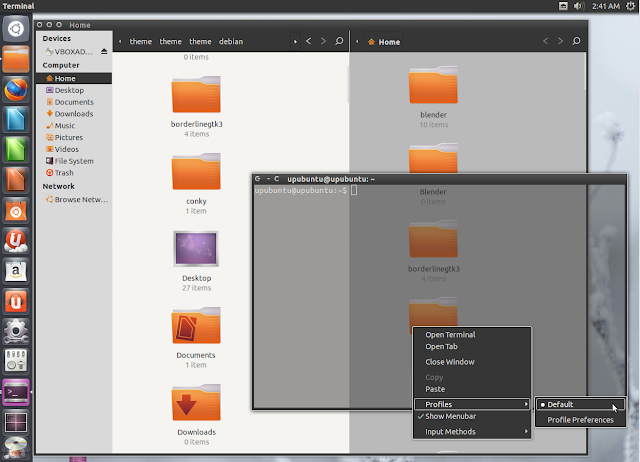Open Ubuntu Software Center launcher icon
The height and width of the screenshot is (462, 640).
[16, 211]
